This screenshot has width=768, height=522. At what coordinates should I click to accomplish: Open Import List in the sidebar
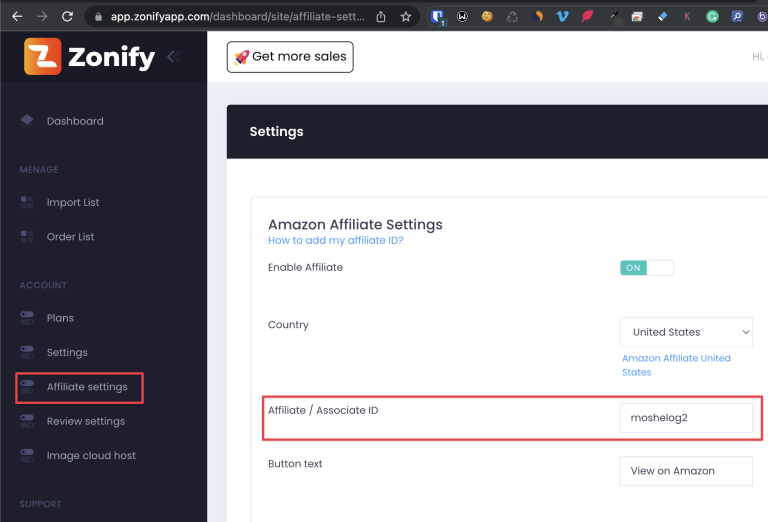(x=73, y=202)
